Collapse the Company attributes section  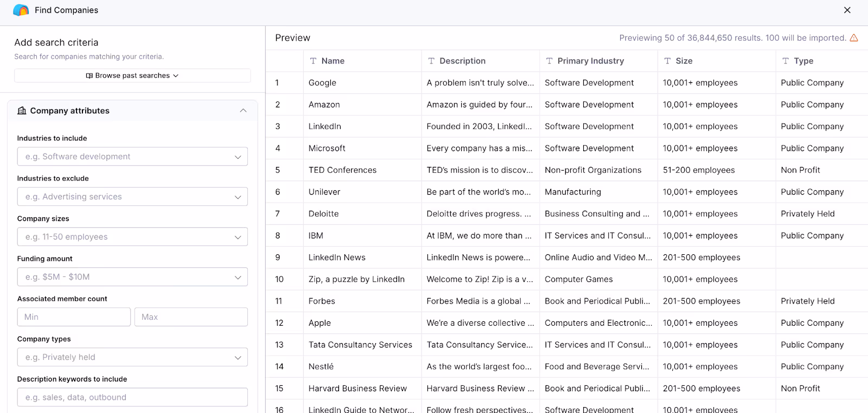(x=243, y=111)
